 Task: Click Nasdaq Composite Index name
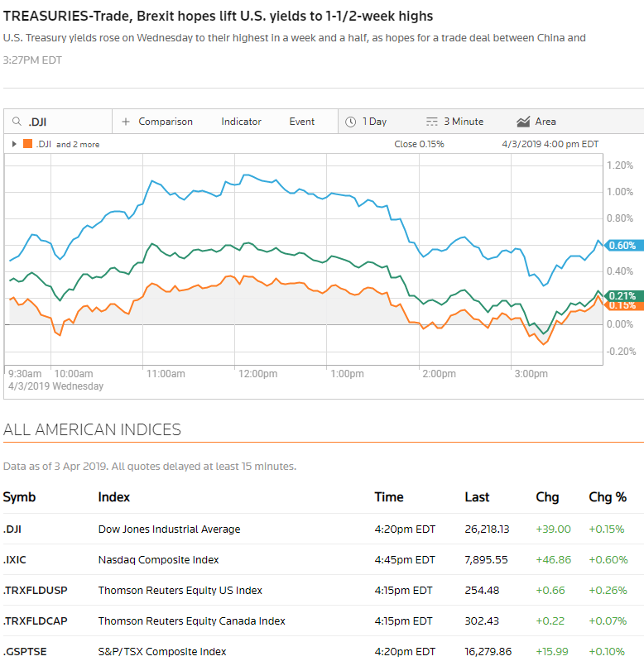coord(158,560)
